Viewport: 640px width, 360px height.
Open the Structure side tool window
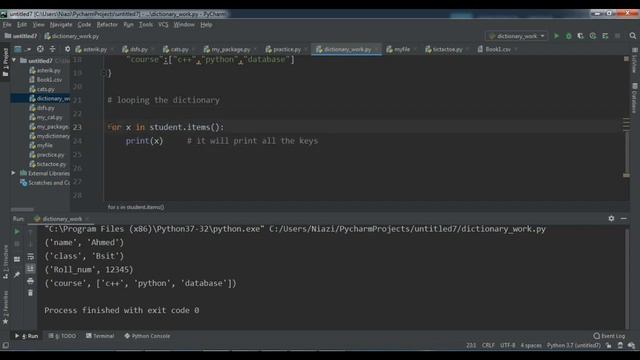(x=5, y=262)
